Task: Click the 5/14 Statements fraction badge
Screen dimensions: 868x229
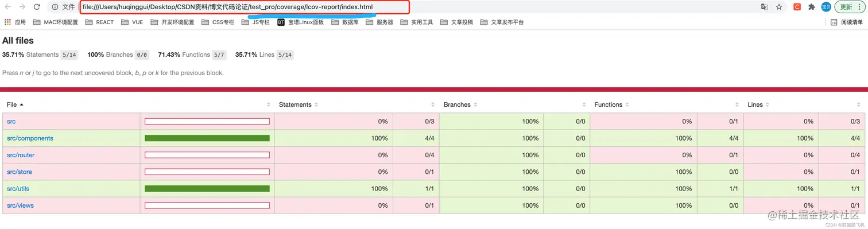Action: (x=69, y=55)
